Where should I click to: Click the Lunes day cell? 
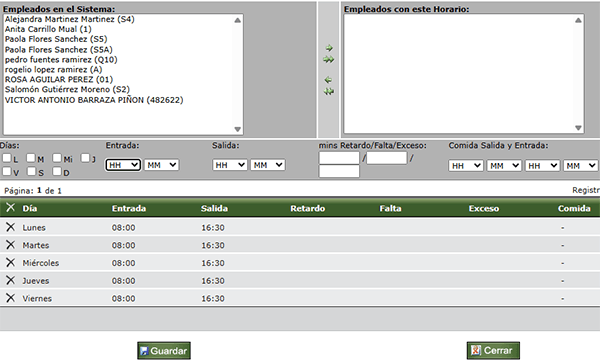coord(34,228)
